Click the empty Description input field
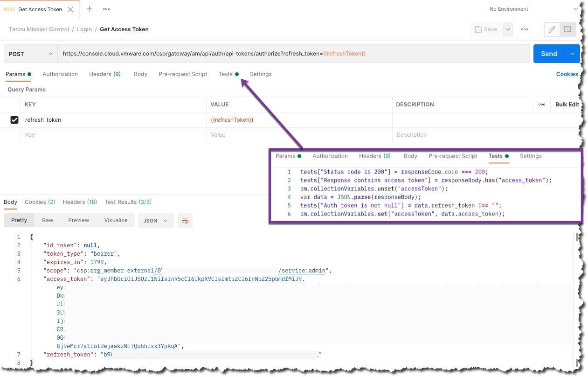The width and height of the screenshot is (588, 377). click(x=485, y=135)
